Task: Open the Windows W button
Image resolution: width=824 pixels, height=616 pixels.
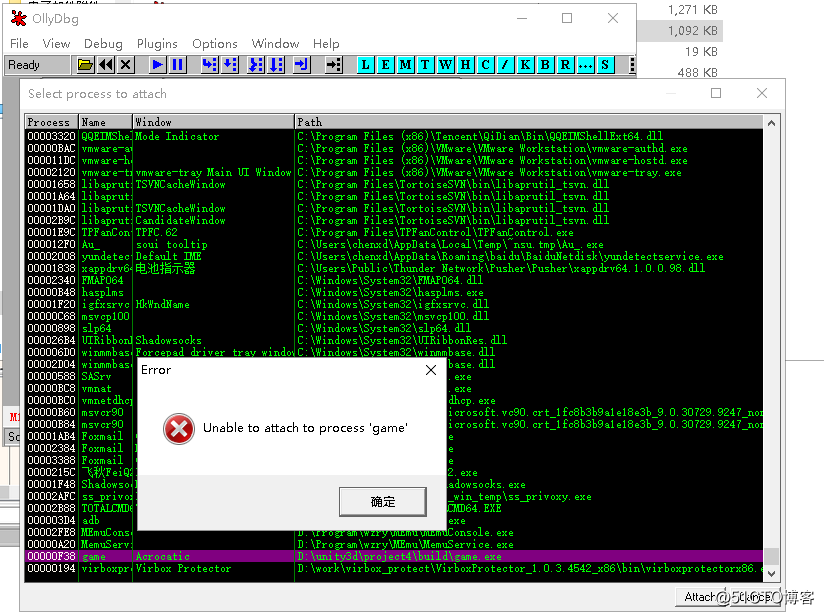Action: click(446, 65)
